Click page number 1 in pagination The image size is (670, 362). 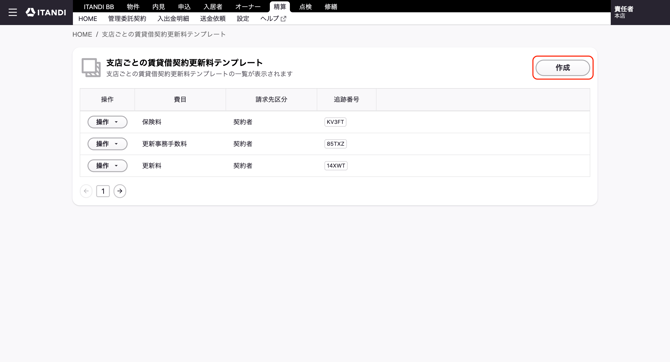coord(103,191)
